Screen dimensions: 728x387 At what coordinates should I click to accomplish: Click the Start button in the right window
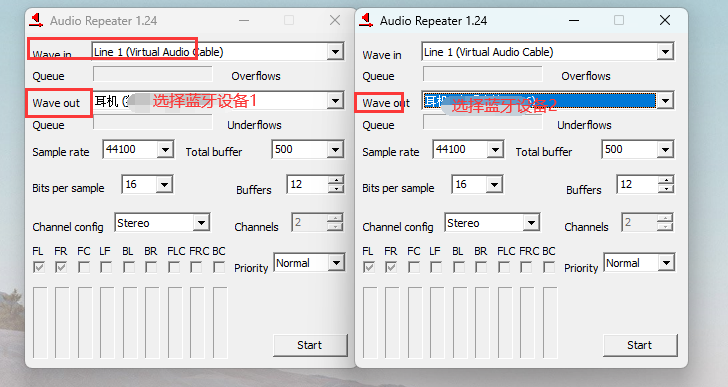640,345
